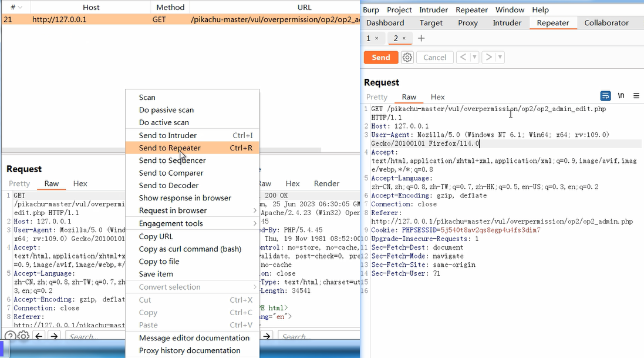This screenshot has height=358, width=644.
Task: Choose Show response in browser
Action: click(x=192, y=198)
